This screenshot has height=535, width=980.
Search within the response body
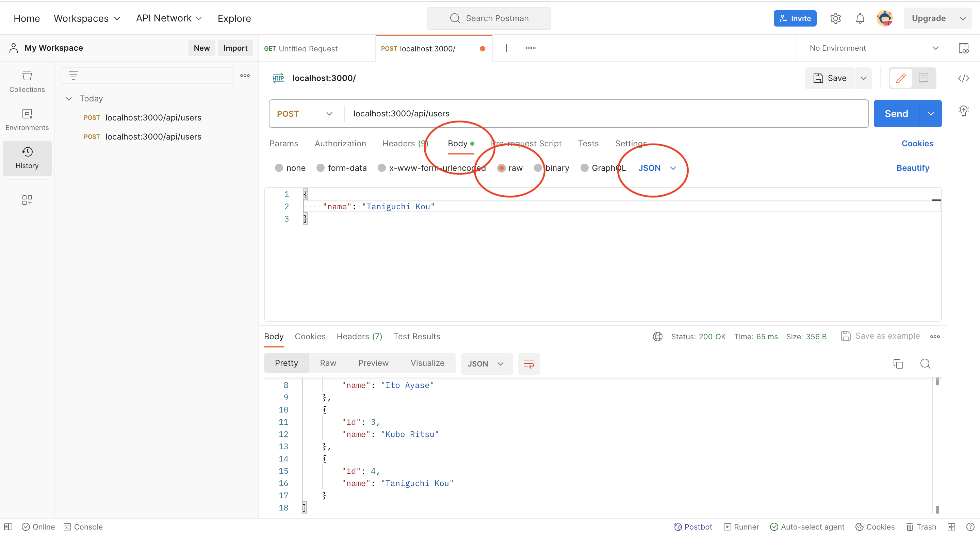click(925, 363)
